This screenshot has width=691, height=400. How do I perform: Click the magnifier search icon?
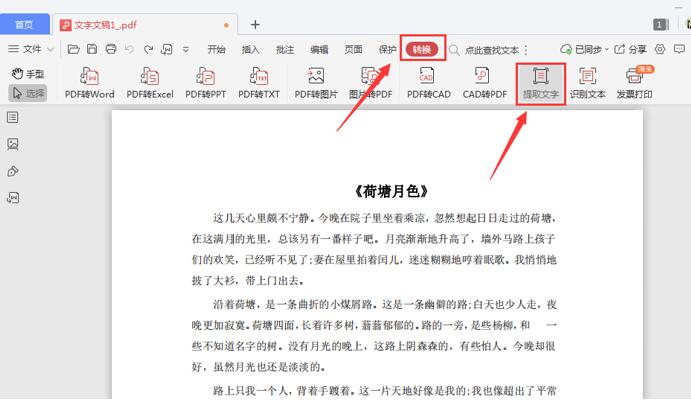click(x=454, y=50)
